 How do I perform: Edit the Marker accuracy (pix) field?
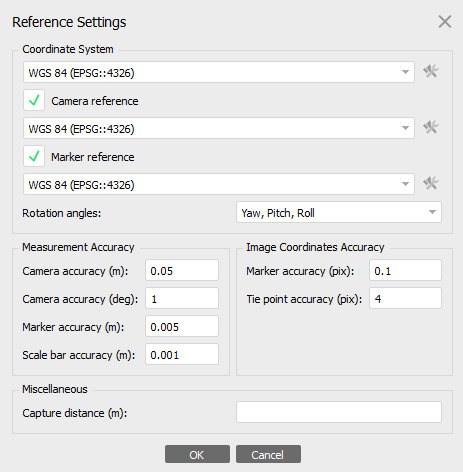pyautogui.click(x=405, y=270)
